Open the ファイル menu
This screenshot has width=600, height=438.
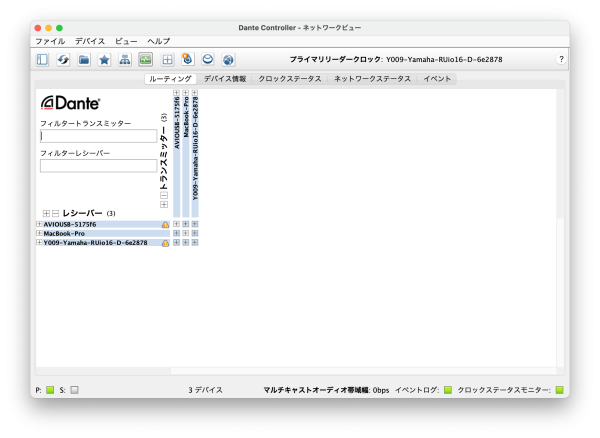[50, 41]
